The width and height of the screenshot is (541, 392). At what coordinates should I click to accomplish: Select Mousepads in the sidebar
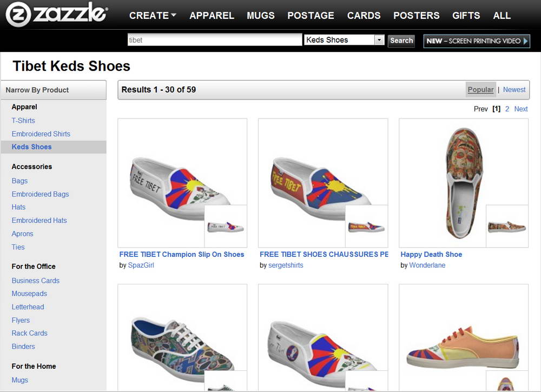[29, 294]
